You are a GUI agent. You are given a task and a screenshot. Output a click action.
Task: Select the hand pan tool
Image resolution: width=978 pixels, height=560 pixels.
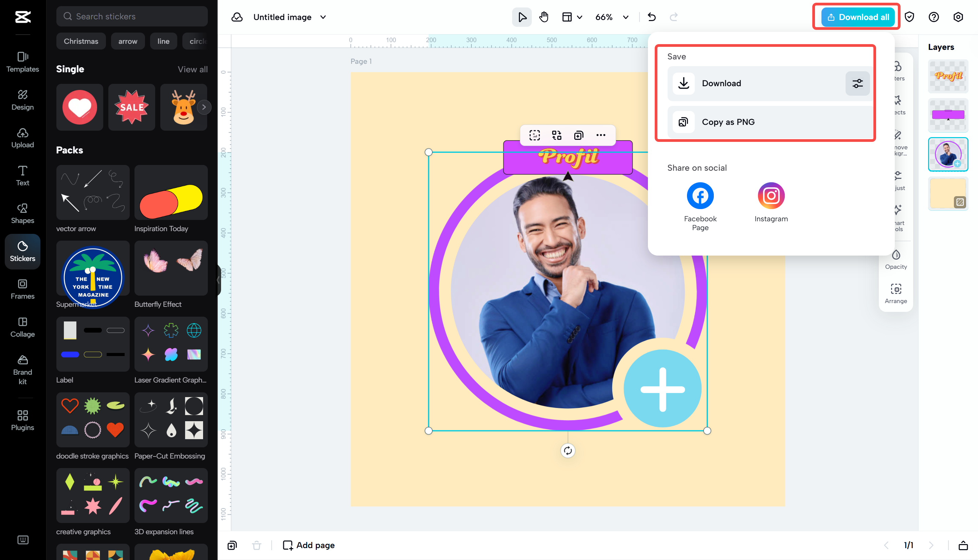point(544,17)
